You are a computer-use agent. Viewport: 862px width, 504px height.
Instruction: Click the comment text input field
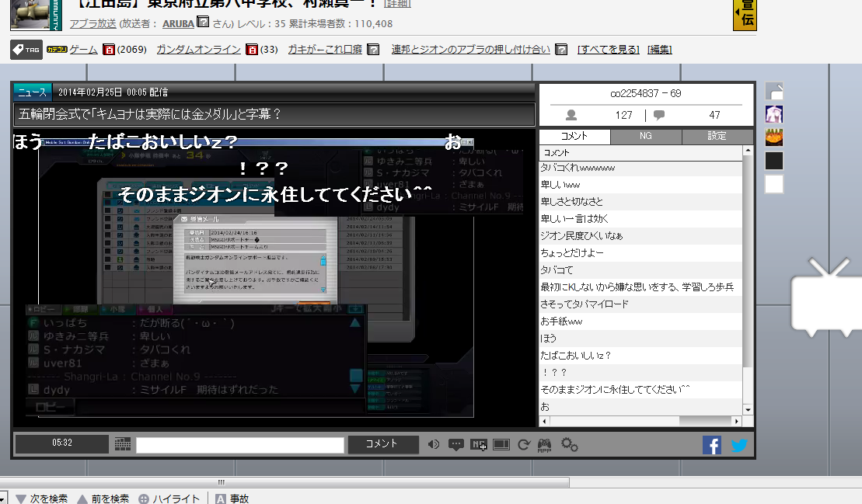pos(239,445)
